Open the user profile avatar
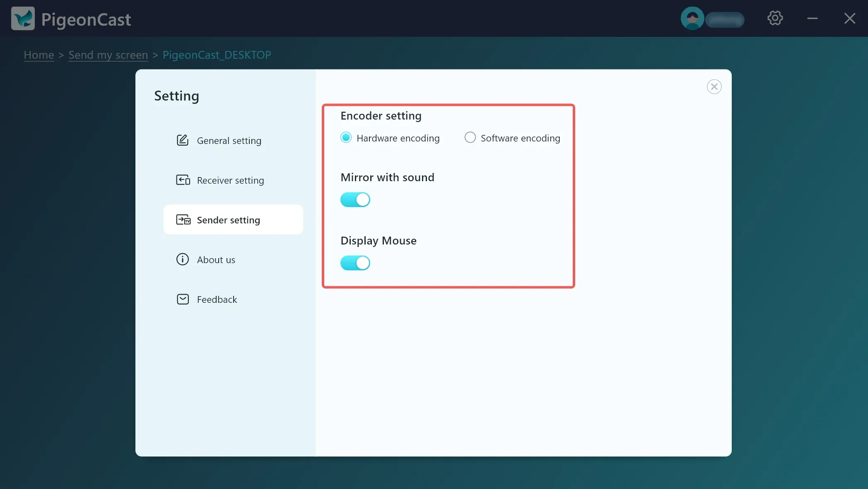 (692, 18)
